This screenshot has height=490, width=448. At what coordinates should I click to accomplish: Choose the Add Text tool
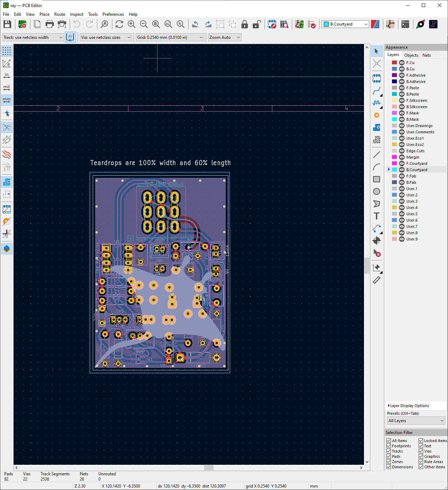coord(377,216)
